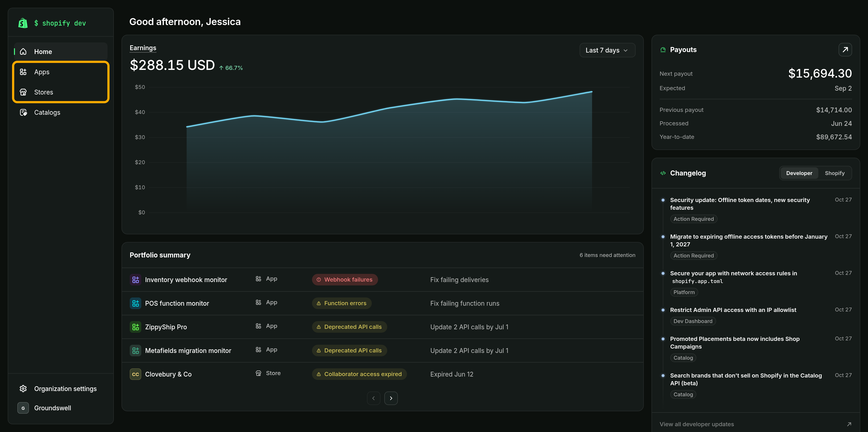
Task: Click the Apps grid icon in sidebar
Action: [23, 72]
